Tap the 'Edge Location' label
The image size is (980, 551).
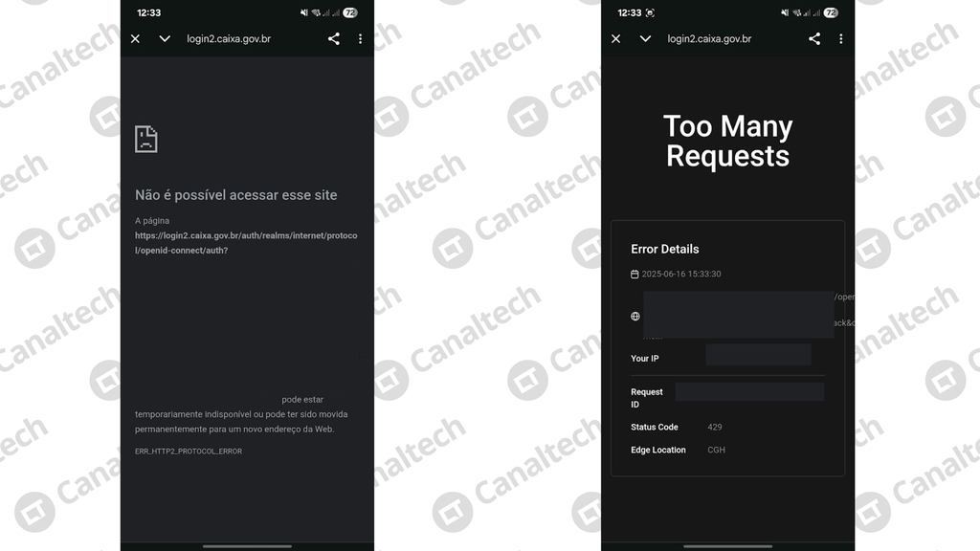[x=658, y=450]
